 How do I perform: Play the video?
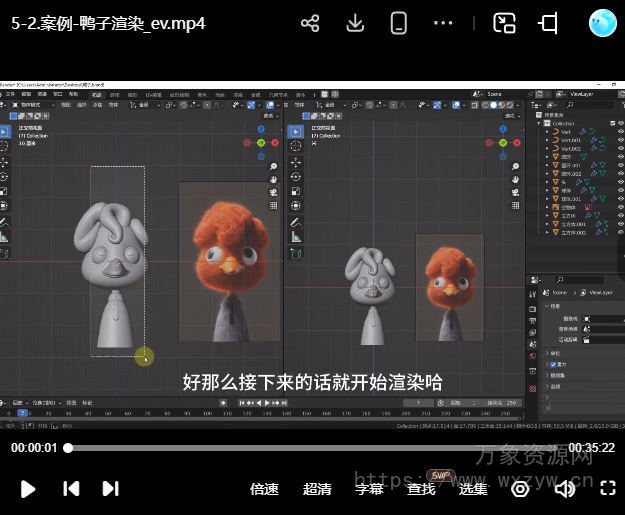[28, 489]
